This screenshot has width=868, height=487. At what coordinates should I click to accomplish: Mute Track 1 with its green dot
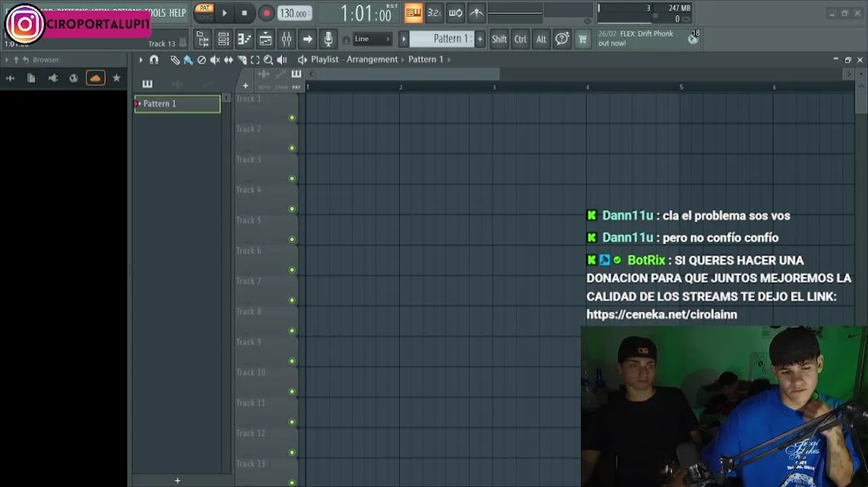point(292,118)
